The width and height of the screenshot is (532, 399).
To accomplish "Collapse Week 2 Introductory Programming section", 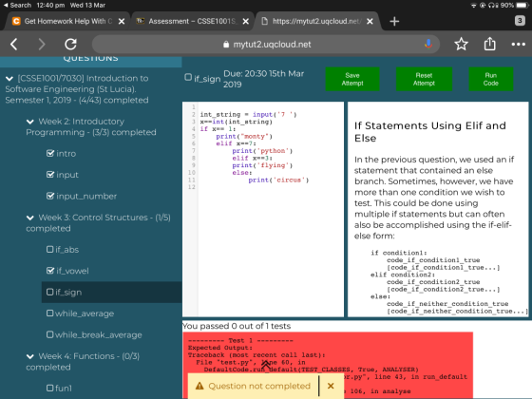I will [x=30, y=122].
